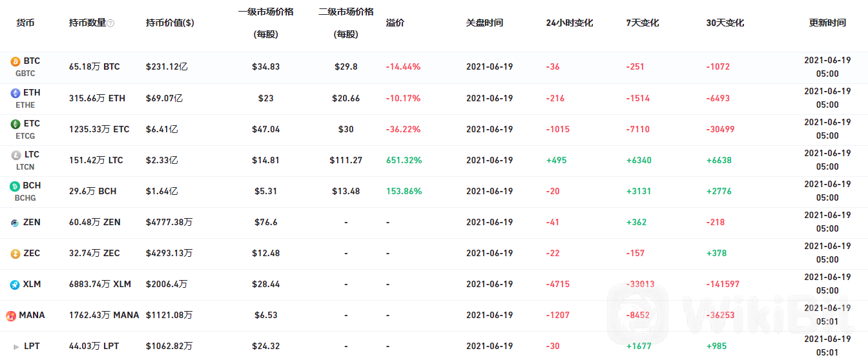868x362 pixels.
Task: Click the 货币 column header
Action: (x=25, y=23)
